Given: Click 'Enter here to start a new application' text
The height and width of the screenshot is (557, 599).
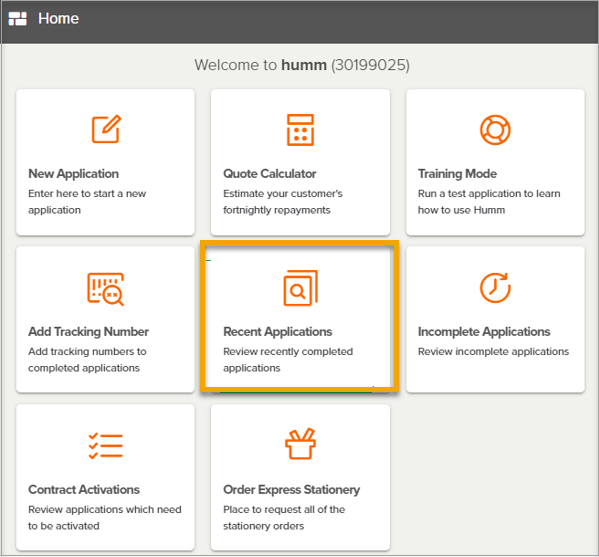Looking at the screenshot, I should pyautogui.click(x=87, y=202).
